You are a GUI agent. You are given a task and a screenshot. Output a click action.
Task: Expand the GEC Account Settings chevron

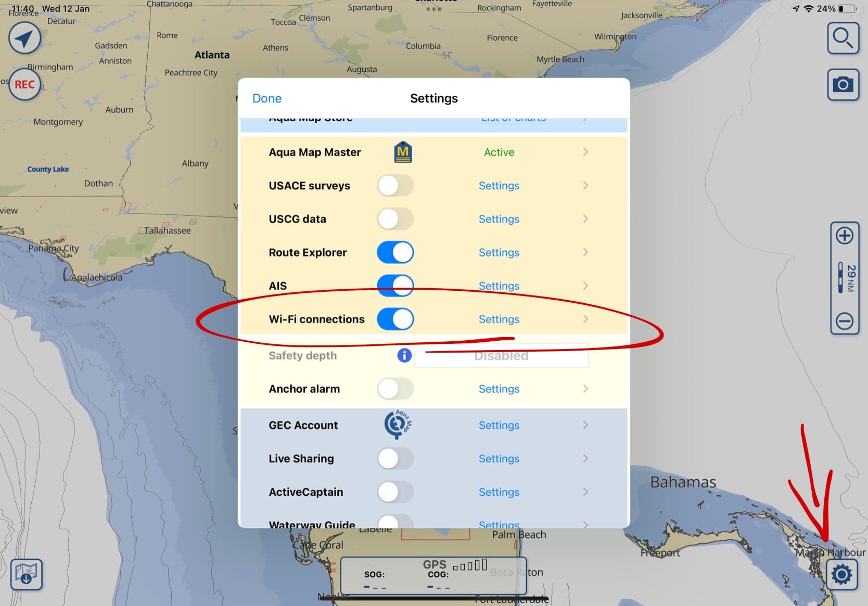585,425
